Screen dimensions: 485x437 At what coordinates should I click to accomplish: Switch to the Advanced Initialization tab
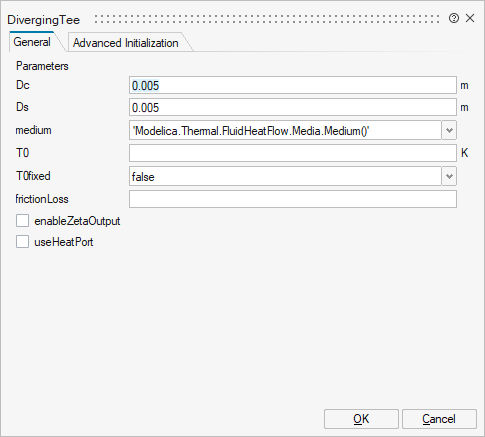[126, 43]
